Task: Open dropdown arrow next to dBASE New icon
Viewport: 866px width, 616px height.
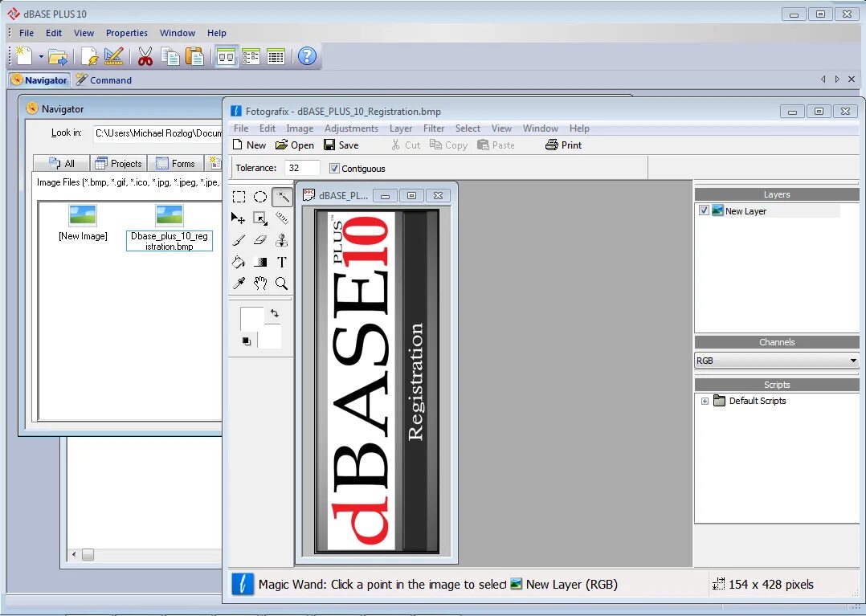Action: 41,56
